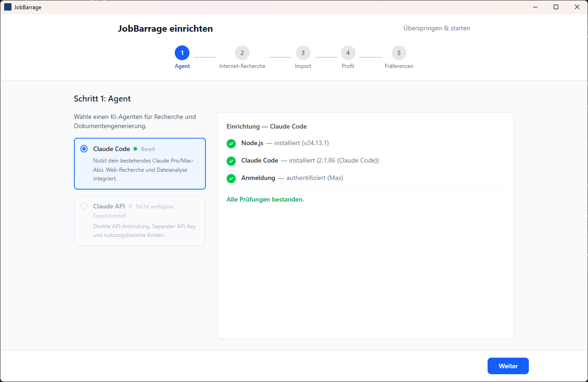The image size is (588, 382).
Task: Click the grey Nicht verfügbar status dot
Action: (130, 206)
